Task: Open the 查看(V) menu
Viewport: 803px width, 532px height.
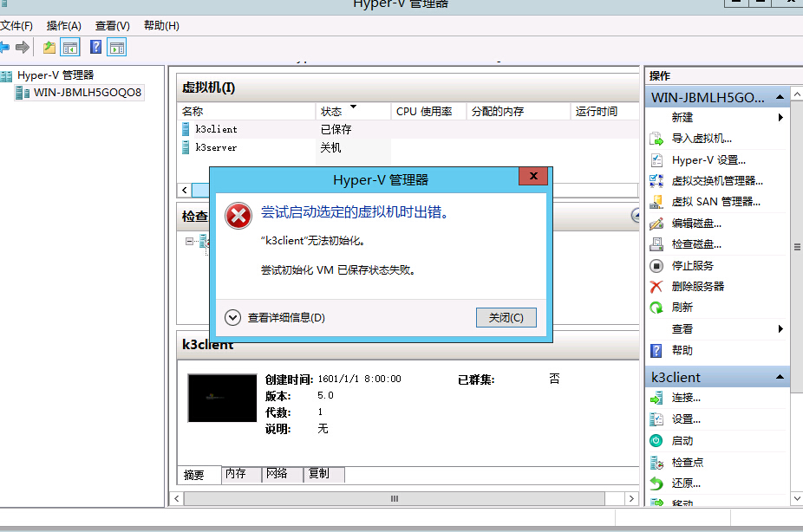Action: [112, 26]
